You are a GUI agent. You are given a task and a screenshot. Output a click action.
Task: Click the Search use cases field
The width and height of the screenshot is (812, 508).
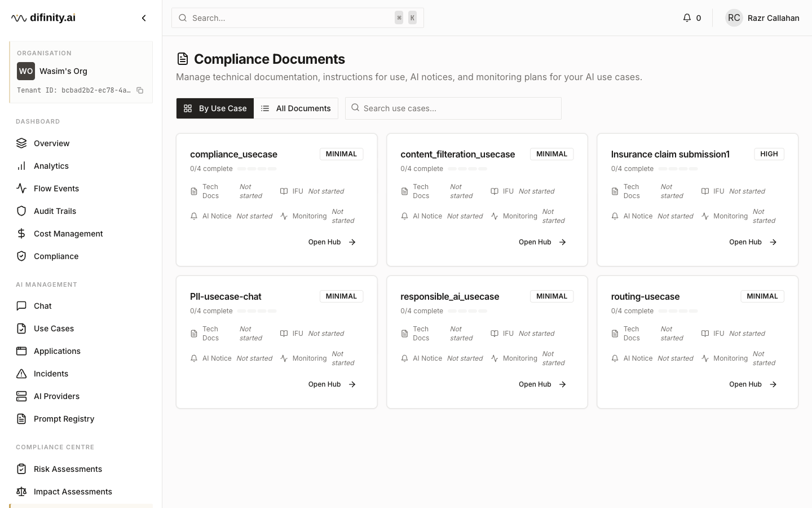tap(453, 108)
